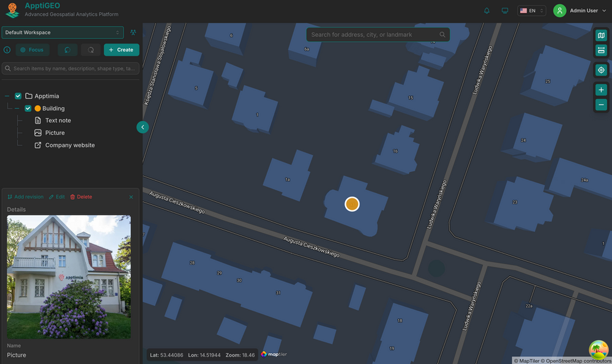Open the map style selector icon
Viewport: 612px width, 364px height.
click(x=601, y=35)
